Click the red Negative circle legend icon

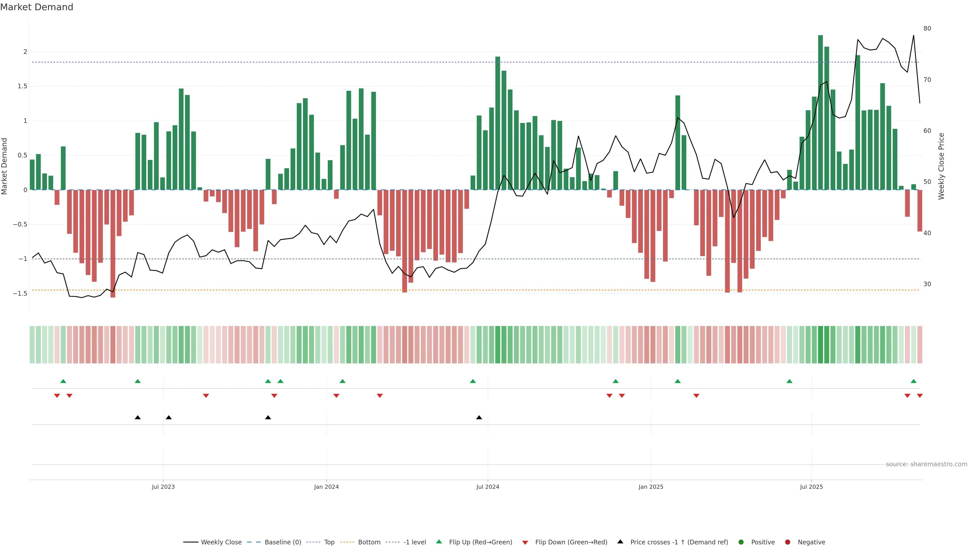[788, 542]
